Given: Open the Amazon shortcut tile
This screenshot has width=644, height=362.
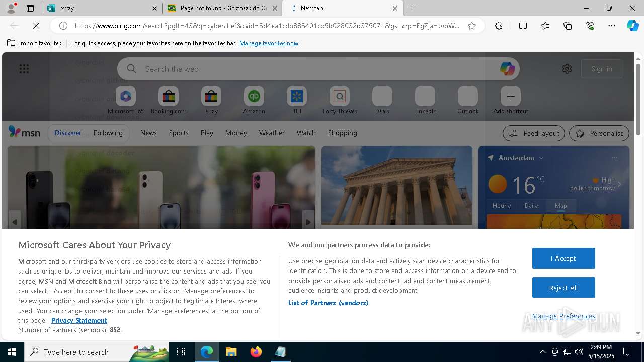Looking at the screenshot, I should (254, 100).
